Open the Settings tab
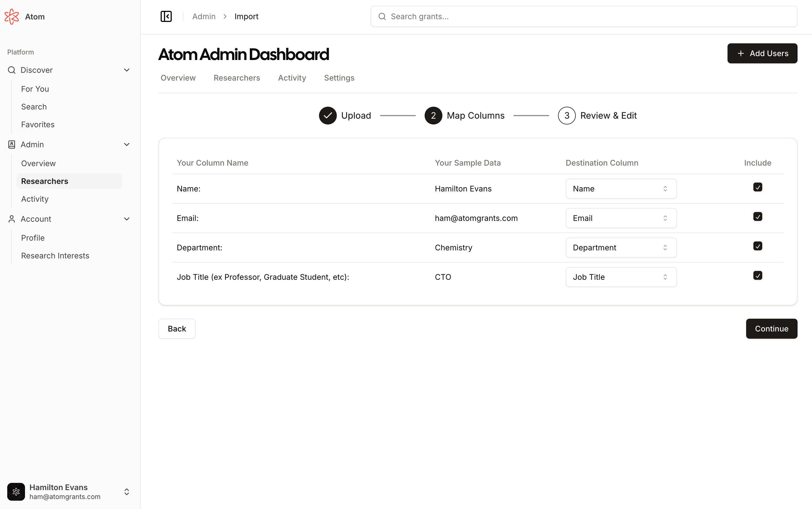The width and height of the screenshot is (812, 509). tap(339, 78)
